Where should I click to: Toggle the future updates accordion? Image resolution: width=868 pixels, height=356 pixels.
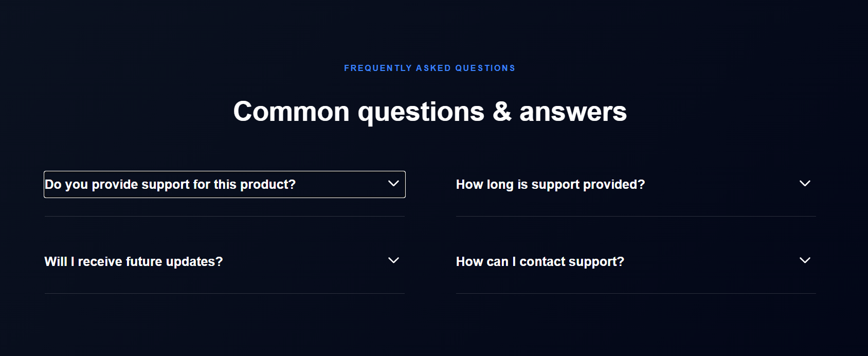[x=224, y=261]
